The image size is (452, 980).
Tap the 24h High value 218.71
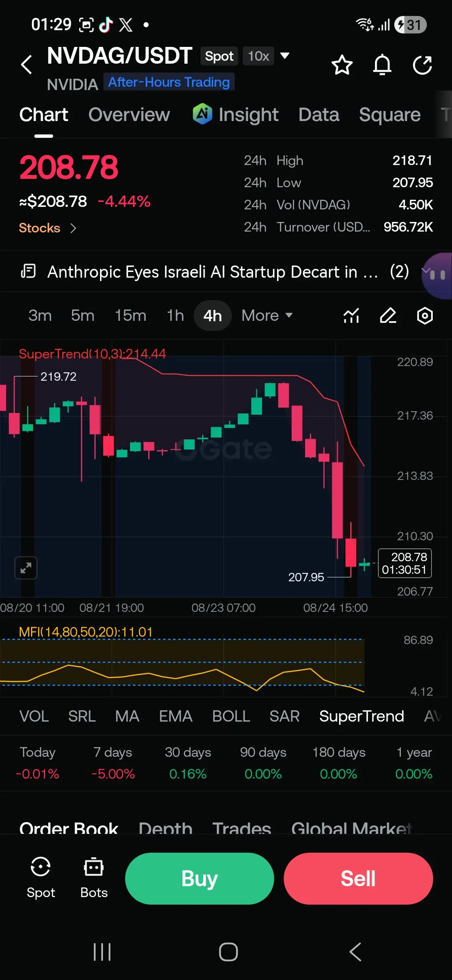pos(412,160)
